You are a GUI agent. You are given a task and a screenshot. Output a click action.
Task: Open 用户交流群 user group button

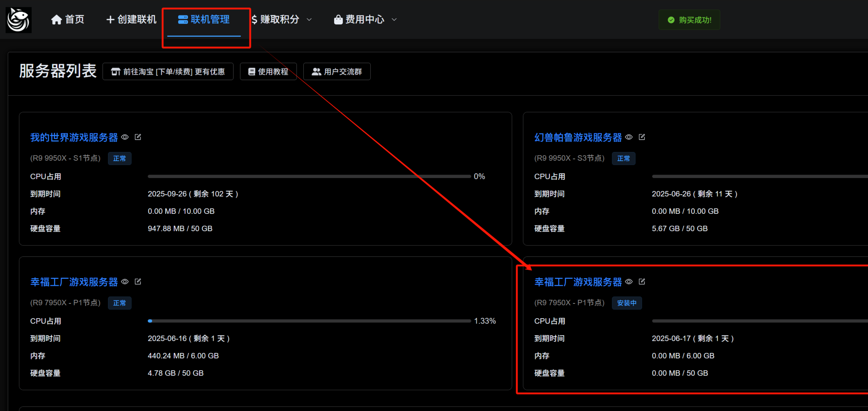[x=337, y=71]
